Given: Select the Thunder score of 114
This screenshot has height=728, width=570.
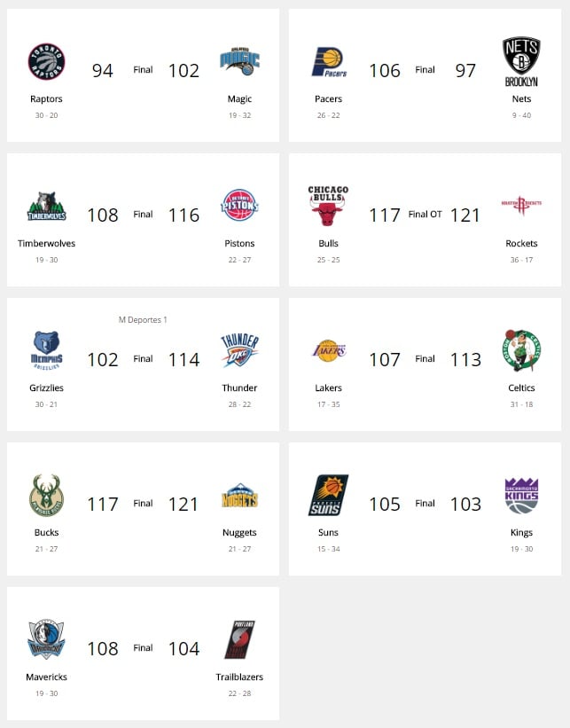Looking at the screenshot, I should coord(183,360).
